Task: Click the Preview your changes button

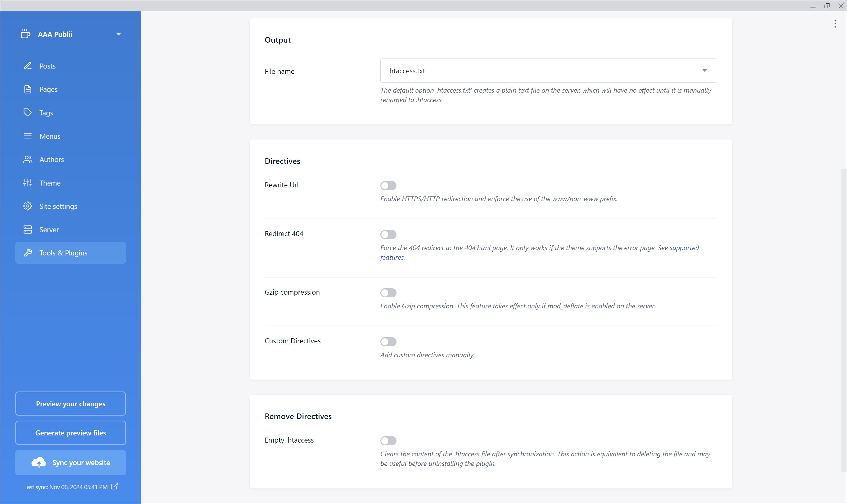Action: point(70,403)
